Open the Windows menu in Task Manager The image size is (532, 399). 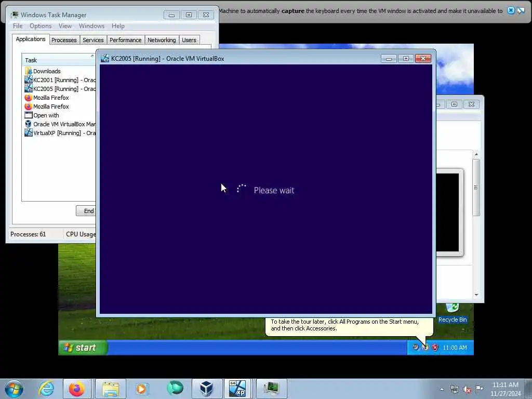click(x=91, y=26)
